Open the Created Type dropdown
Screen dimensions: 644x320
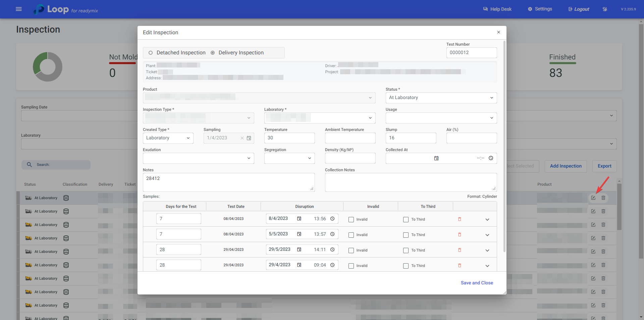coord(168,138)
